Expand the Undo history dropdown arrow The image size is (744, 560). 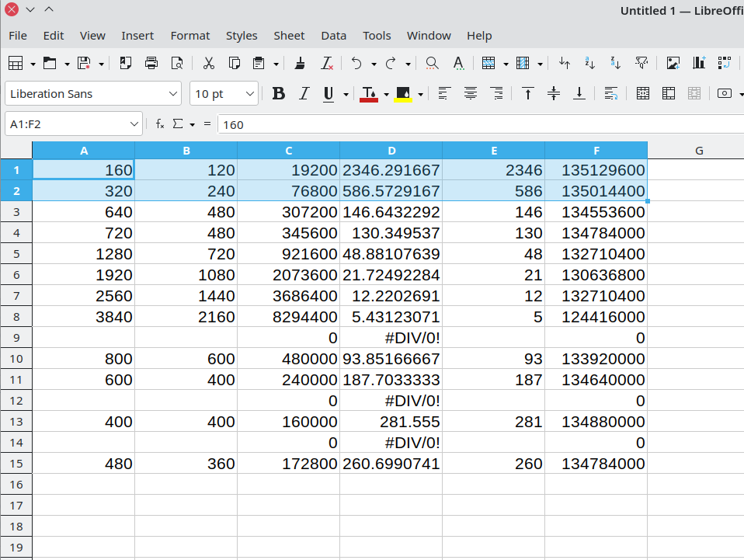[x=374, y=64]
